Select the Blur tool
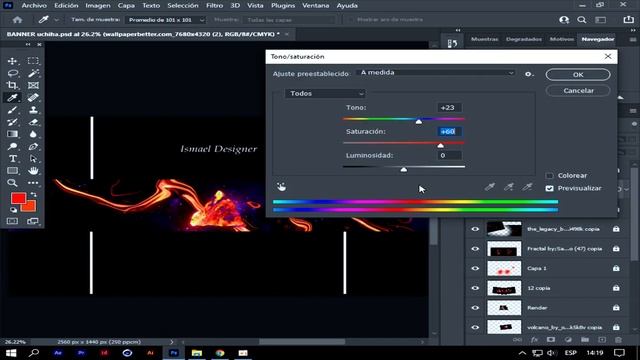 33,134
